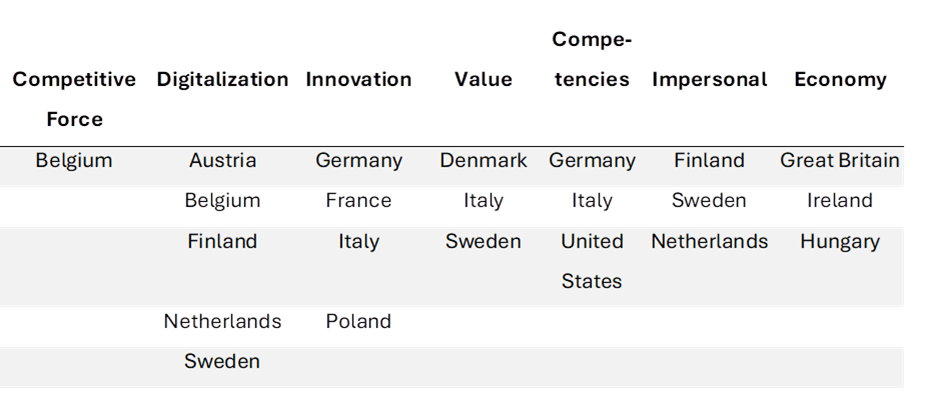Click the France cell

[x=358, y=200]
